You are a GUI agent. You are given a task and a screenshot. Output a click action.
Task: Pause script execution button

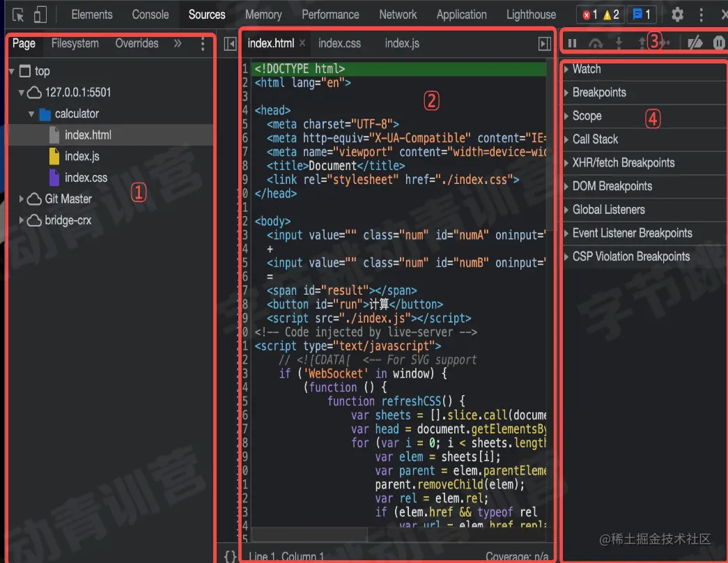572,43
